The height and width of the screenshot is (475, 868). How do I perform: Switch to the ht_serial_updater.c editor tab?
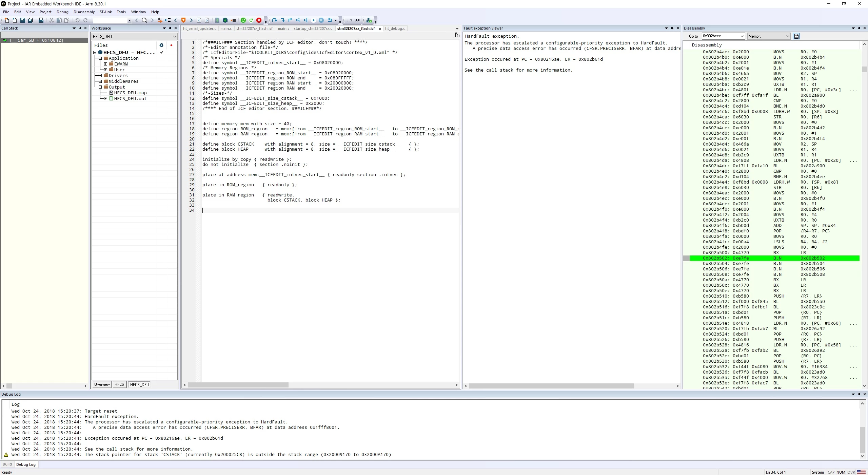pyautogui.click(x=199, y=28)
